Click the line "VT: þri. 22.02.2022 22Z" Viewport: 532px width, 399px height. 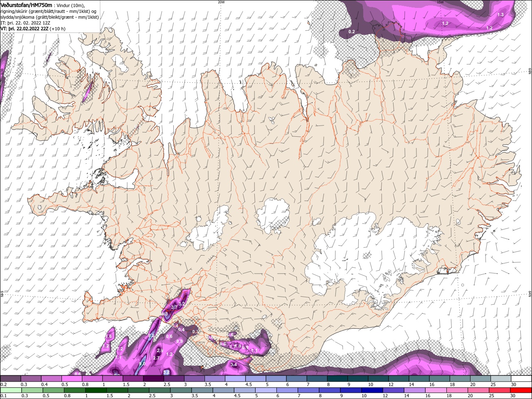point(25,29)
